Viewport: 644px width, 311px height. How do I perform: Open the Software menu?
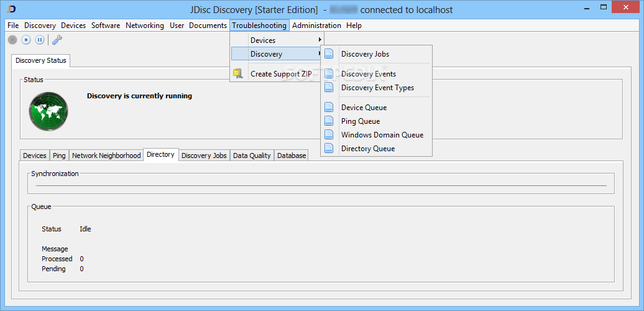[x=106, y=26]
